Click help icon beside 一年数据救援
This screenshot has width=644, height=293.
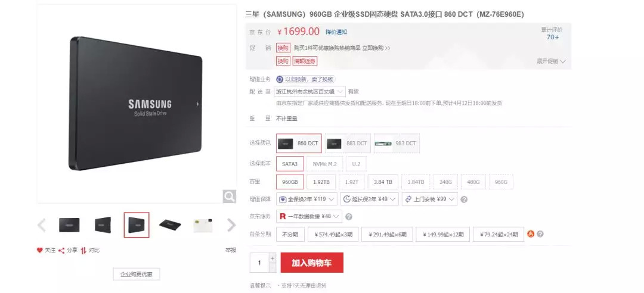[x=349, y=217]
